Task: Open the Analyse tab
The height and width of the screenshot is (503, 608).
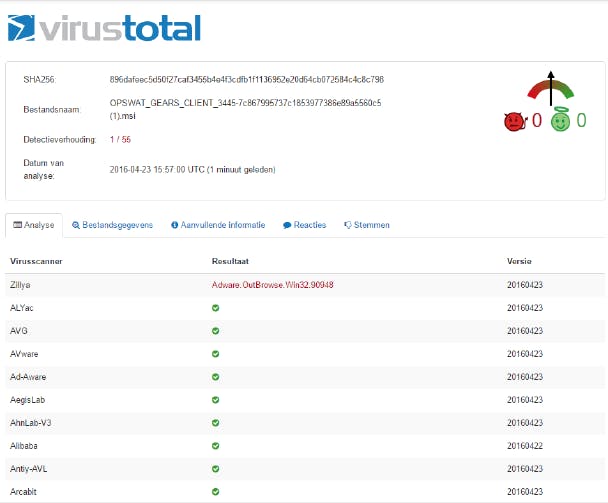Action: 34,225
